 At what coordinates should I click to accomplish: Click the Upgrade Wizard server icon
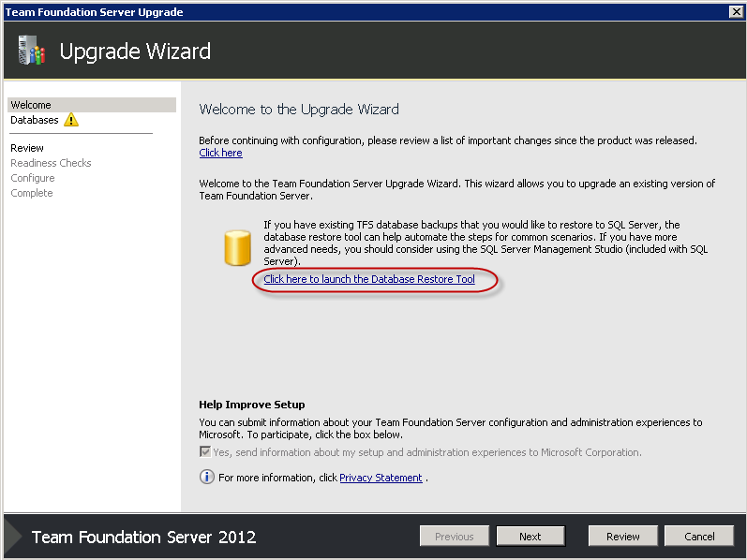[32, 50]
